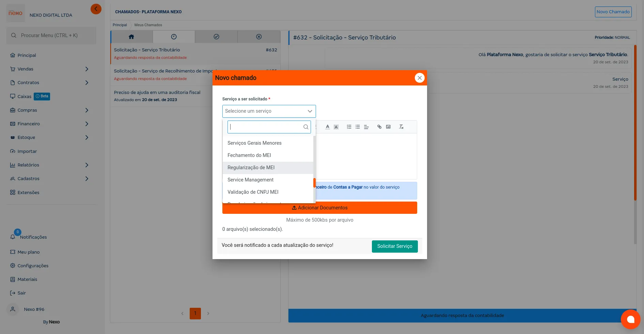This screenshot has width=644, height=334.
Task: Click the insert link icon
Action: [379, 127]
